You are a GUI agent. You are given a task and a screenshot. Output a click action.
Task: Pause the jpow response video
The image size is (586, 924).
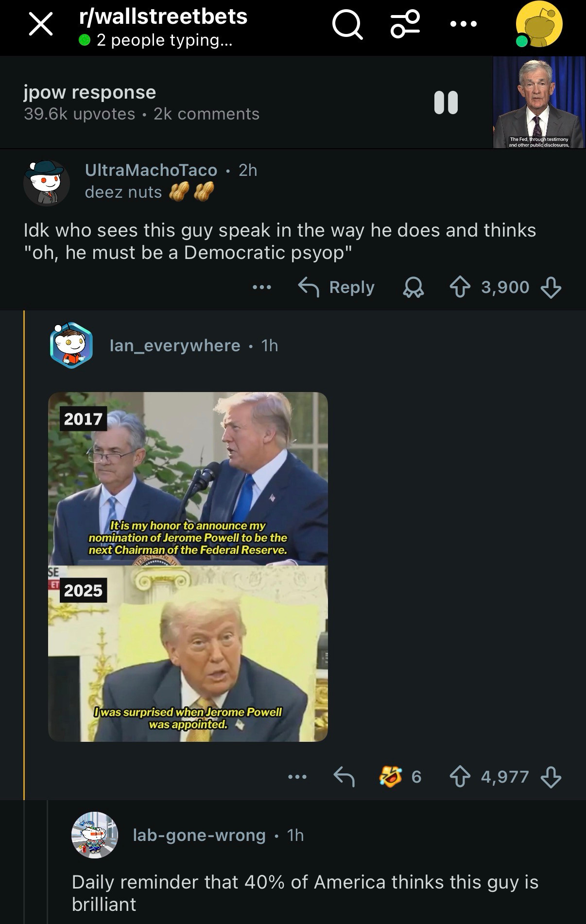click(446, 103)
